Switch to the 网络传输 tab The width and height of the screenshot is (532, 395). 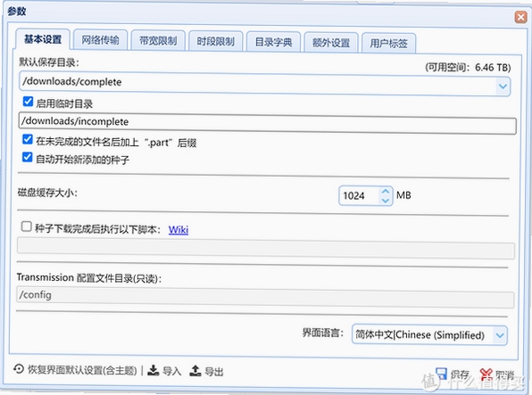pyautogui.click(x=100, y=40)
